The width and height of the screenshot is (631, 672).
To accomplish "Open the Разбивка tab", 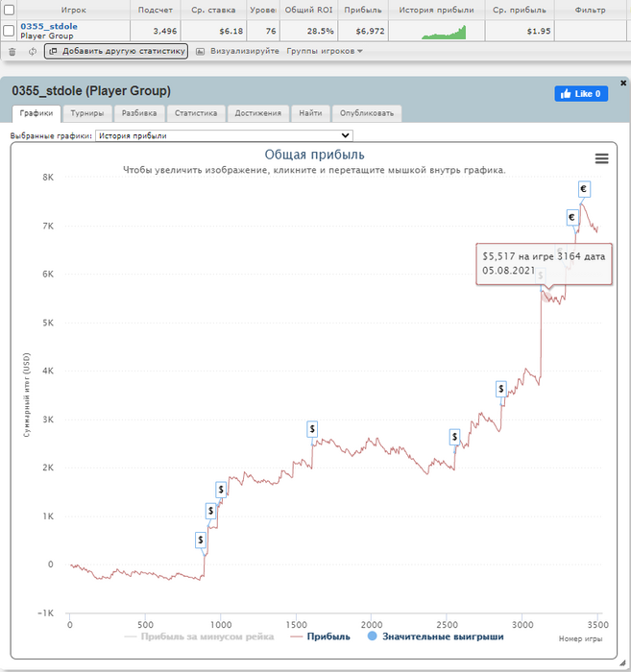I will [x=139, y=113].
